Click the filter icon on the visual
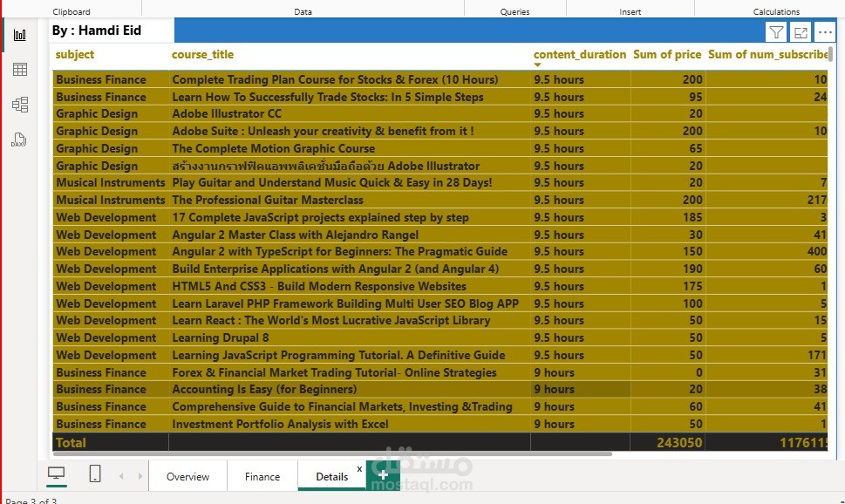Image resolution: width=845 pixels, height=504 pixels. tap(776, 32)
